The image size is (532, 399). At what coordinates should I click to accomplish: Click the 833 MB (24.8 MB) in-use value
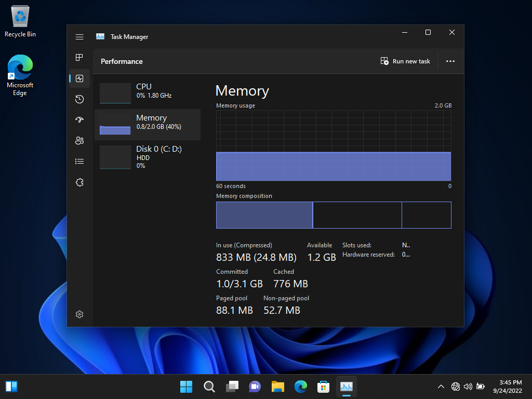pos(256,257)
